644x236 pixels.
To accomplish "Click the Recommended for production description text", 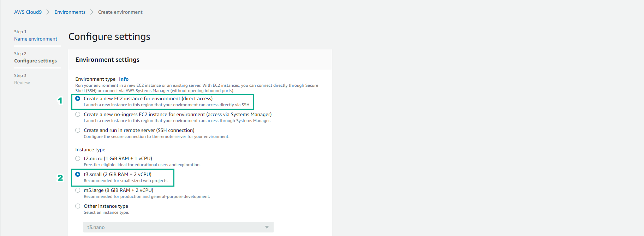I will click(x=147, y=196).
